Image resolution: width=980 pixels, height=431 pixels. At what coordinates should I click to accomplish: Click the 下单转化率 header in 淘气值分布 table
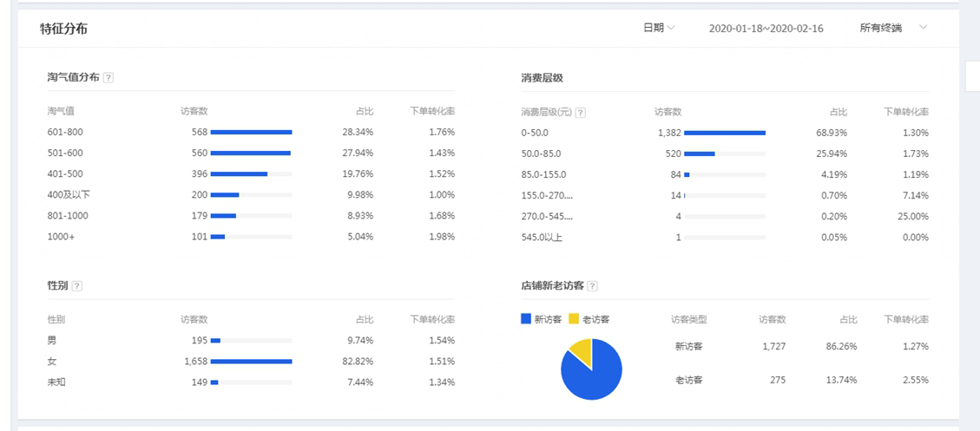[x=431, y=111]
